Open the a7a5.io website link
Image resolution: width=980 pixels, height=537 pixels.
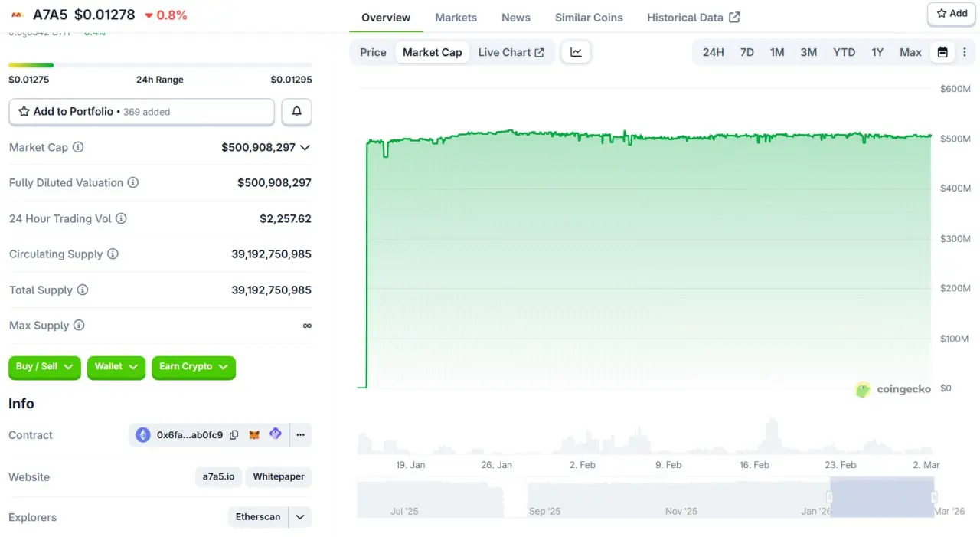point(218,476)
